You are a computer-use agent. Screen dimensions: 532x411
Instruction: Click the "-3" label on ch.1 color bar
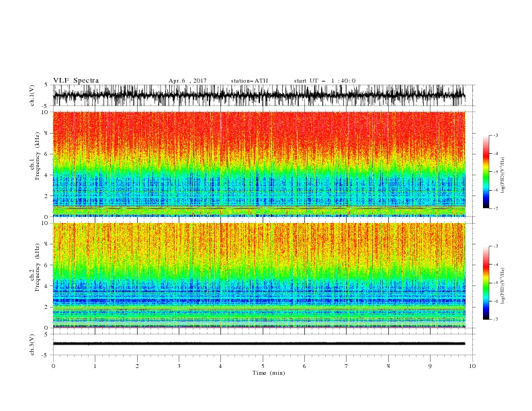pos(495,135)
